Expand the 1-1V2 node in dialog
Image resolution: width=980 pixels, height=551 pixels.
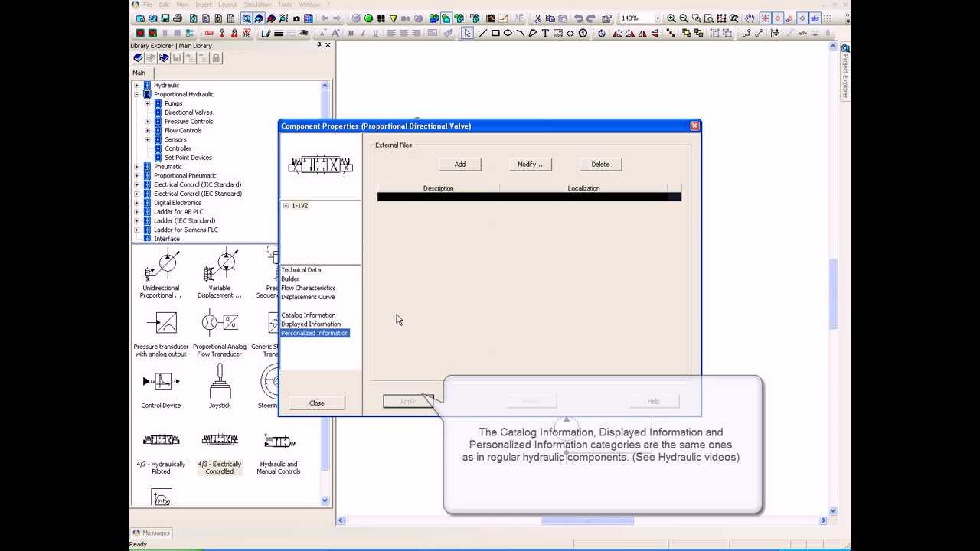click(x=286, y=206)
